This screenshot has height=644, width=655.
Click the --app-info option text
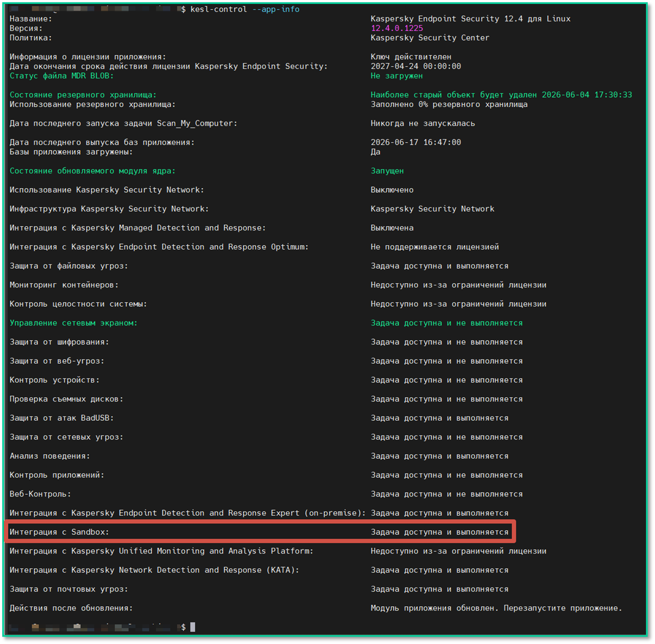click(x=276, y=9)
